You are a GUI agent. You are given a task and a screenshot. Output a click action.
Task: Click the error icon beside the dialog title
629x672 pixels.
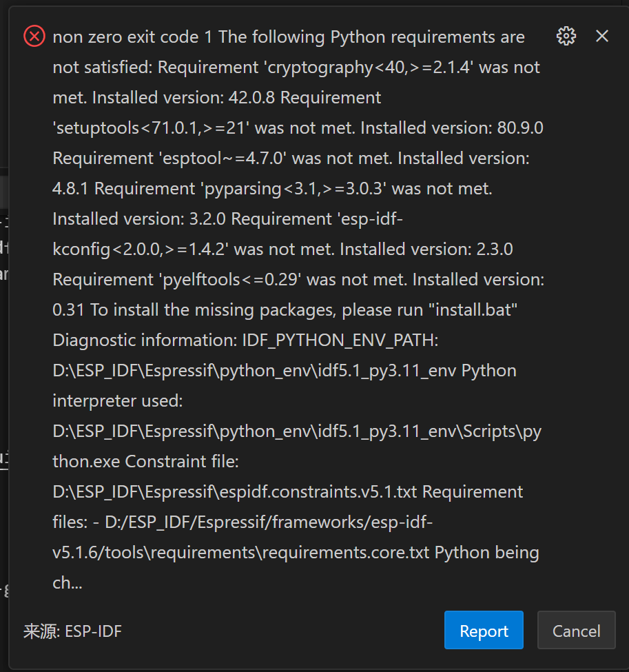click(34, 36)
